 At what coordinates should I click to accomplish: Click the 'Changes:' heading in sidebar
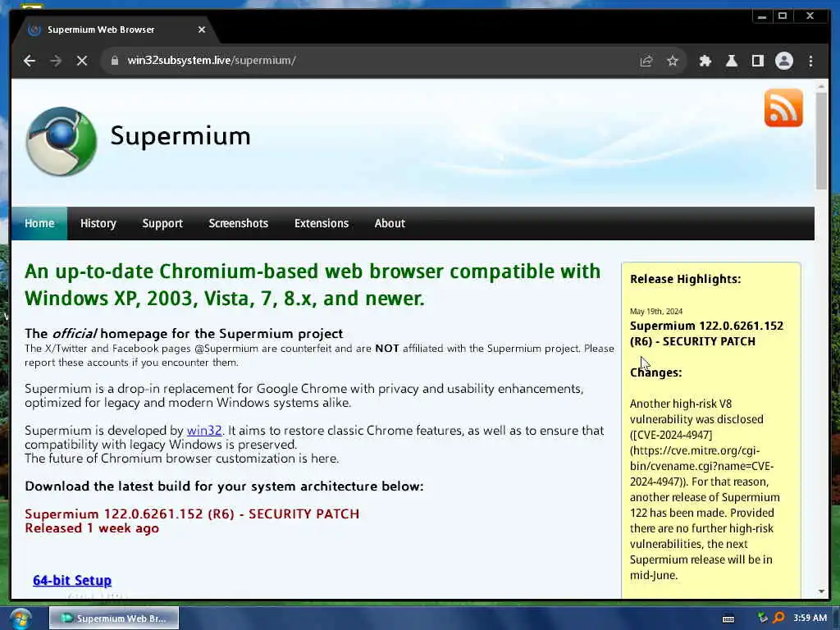655,372
